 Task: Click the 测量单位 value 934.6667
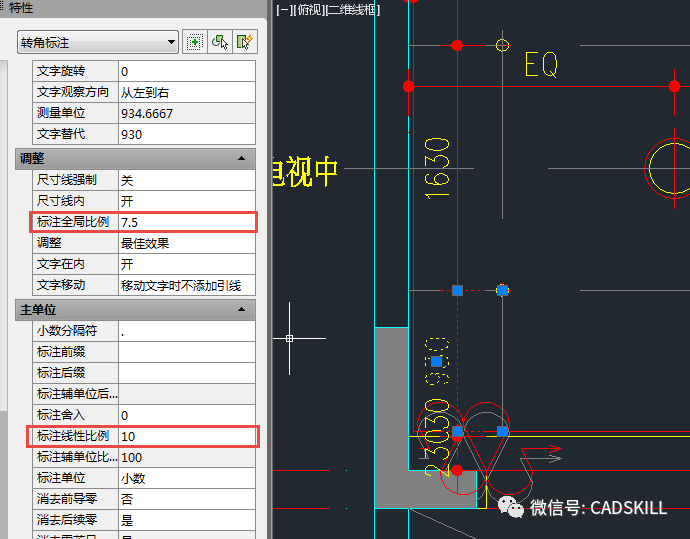187,114
